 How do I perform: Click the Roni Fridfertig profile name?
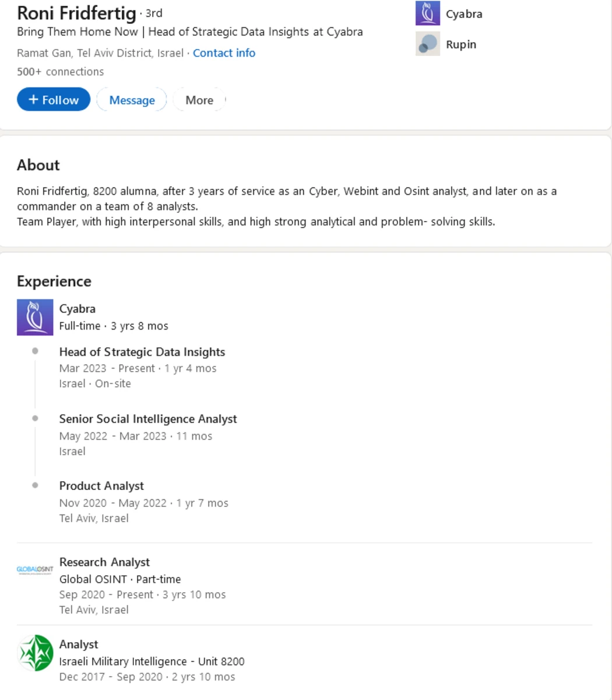76,12
